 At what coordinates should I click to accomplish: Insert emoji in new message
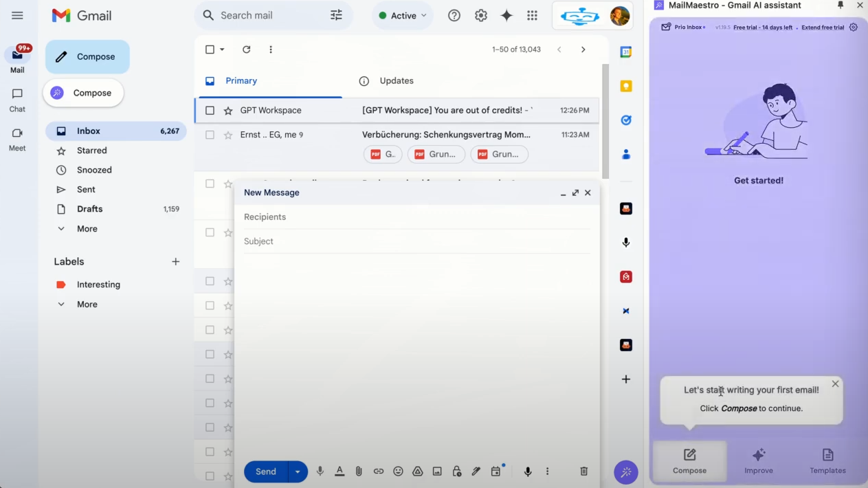pyautogui.click(x=398, y=472)
